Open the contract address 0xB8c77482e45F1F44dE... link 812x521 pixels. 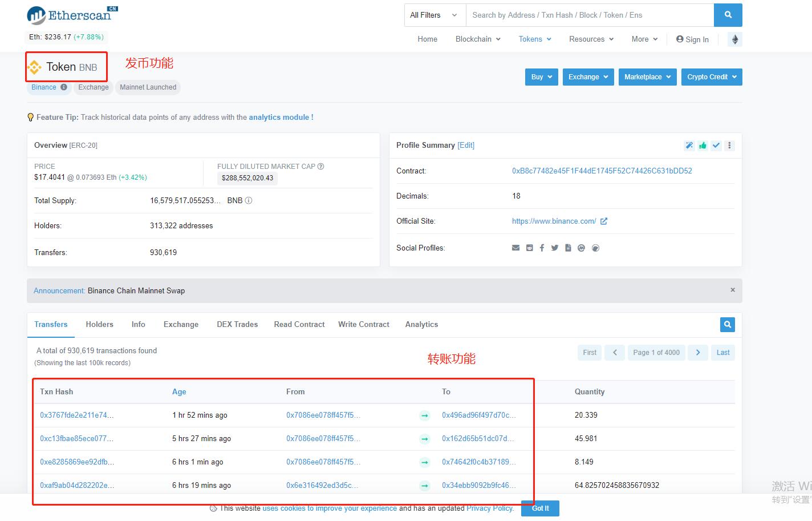(x=602, y=171)
